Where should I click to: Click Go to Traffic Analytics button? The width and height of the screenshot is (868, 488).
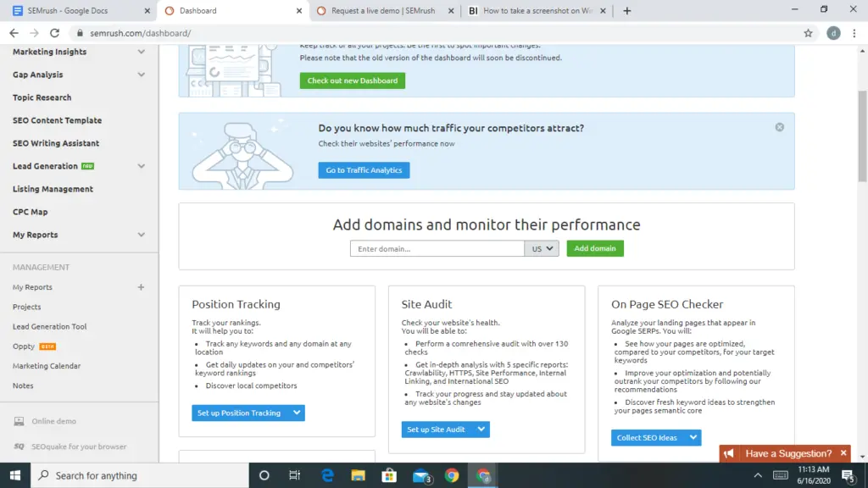[364, 170]
